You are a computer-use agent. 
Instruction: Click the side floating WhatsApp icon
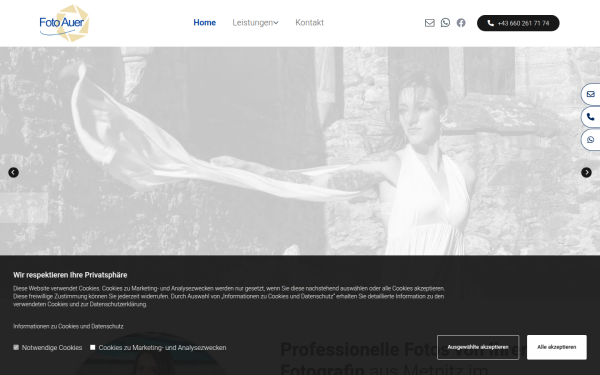click(x=590, y=140)
